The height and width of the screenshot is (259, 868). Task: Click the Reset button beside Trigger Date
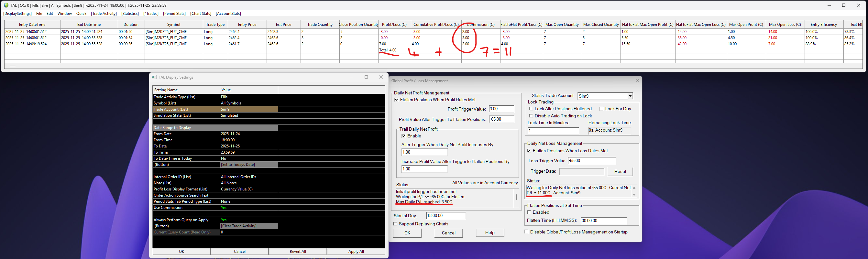620,171
